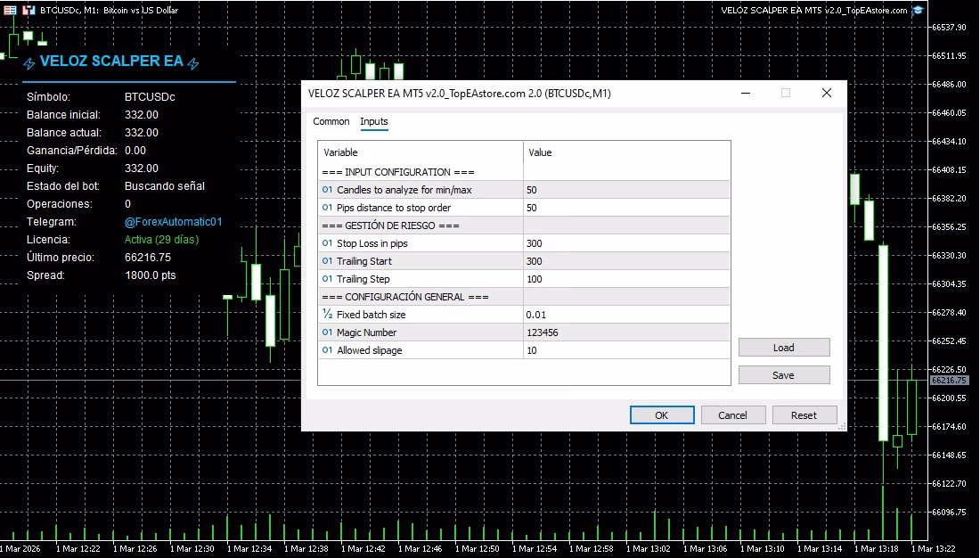Click the graduation cap icon at top right
This screenshot has height=558, width=980.
(918, 10)
